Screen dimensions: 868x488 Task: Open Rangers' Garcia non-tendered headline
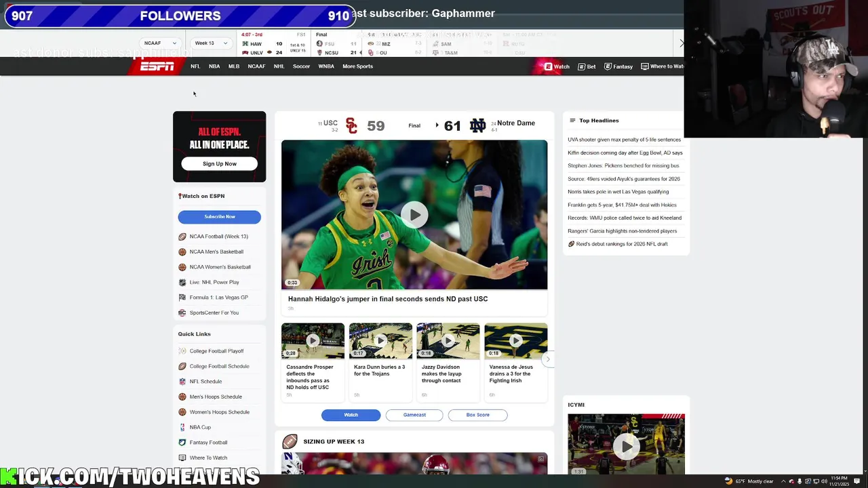click(x=622, y=231)
